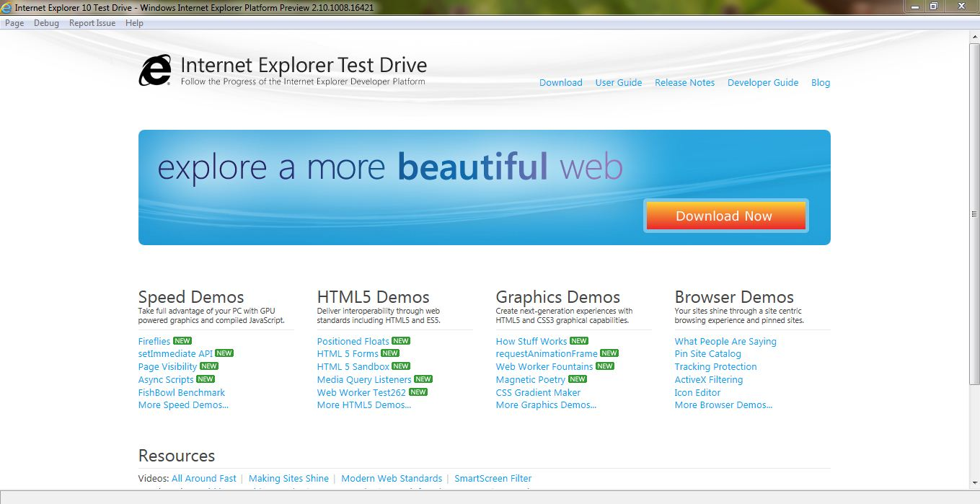Viewport: 980px width, 504px height.
Task: Open the Report Issue menu
Action: click(x=92, y=23)
